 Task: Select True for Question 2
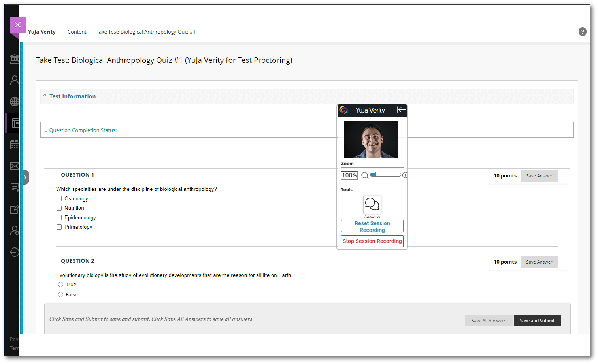(60, 285)
